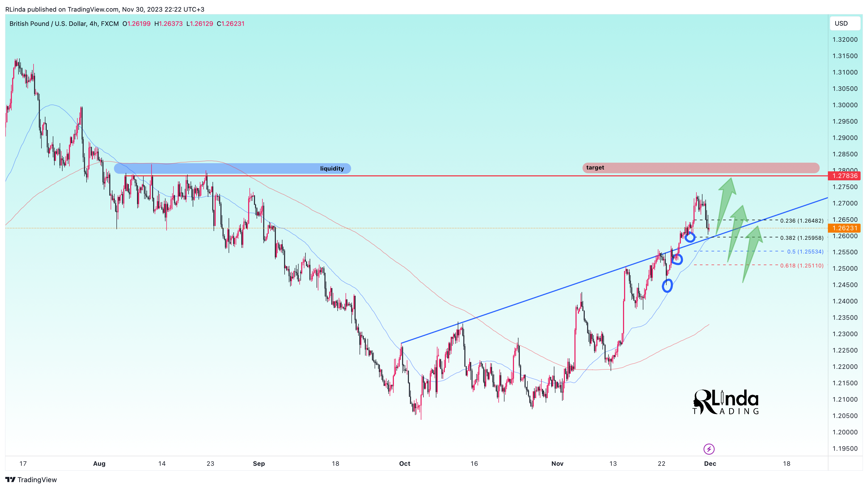The height and width of the screenshot is (489, 868).
Task: Click the high price value H1.26373
Action: click(168, 23)
